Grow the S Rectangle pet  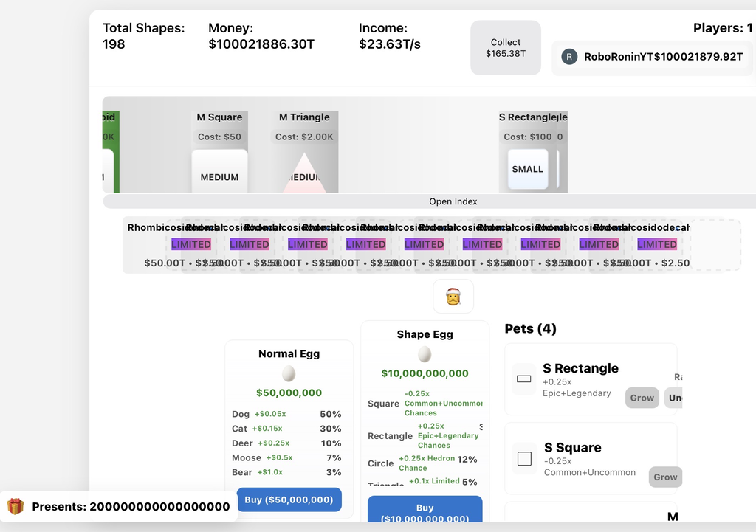[642, 398]
